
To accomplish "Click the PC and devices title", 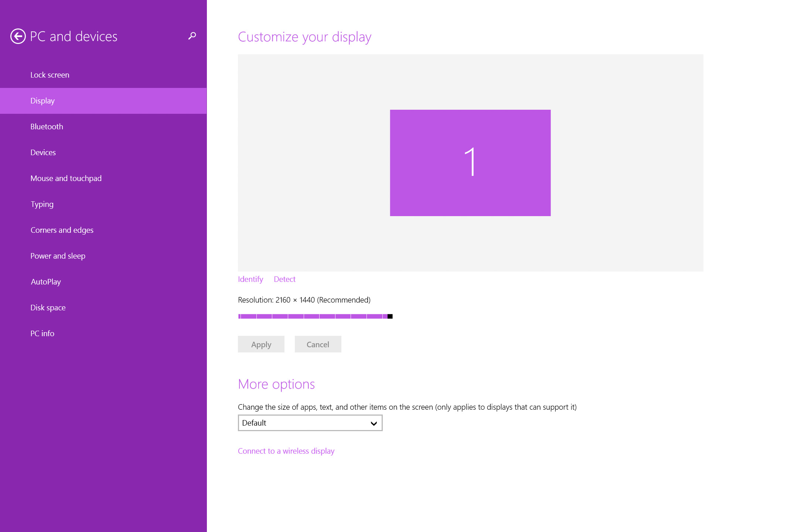I will pyautogui.click(x=74, y=36).
